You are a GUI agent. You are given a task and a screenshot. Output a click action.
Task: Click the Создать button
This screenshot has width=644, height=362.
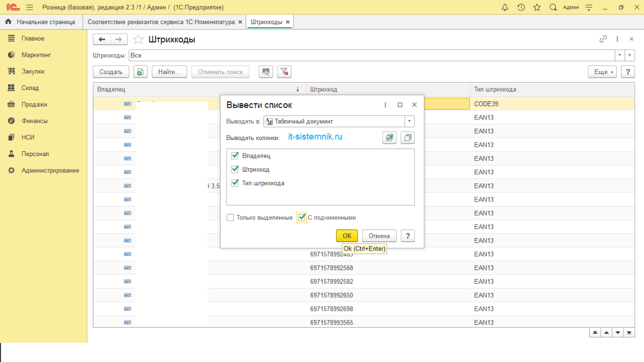coord(111,72)
